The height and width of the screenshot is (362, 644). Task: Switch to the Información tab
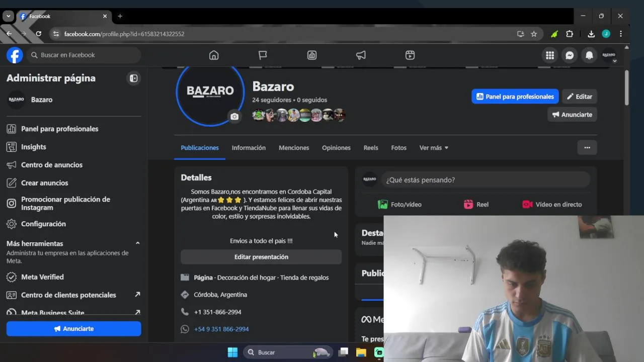point(249,148)
